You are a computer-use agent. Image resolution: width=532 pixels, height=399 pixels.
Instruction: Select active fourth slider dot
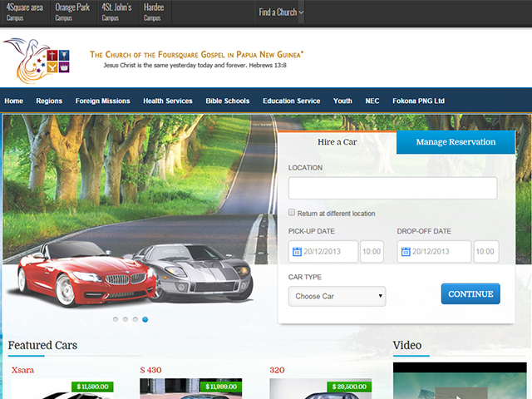click(145, 319)
